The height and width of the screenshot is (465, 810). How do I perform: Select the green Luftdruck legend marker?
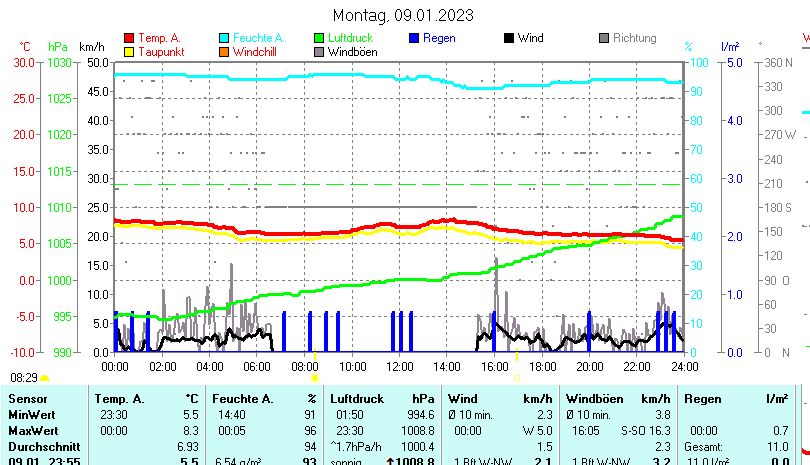pos(319,38)
